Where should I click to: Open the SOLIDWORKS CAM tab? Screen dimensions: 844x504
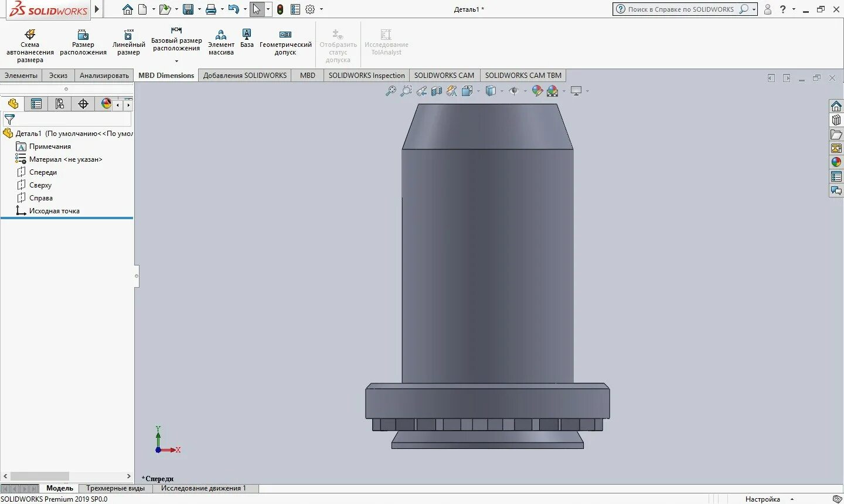tap(444, 76)
